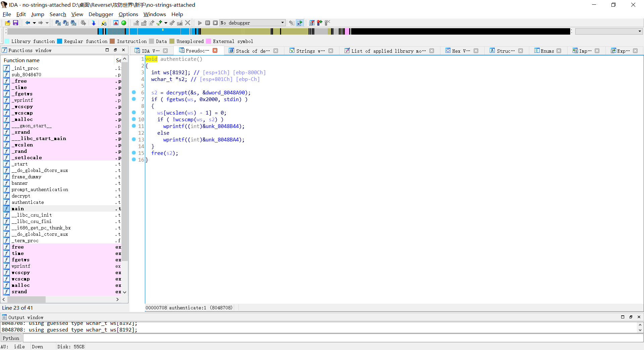
Task: Toggle breakpoint dot on pseudocode line 9
Action: coord(134,113)
